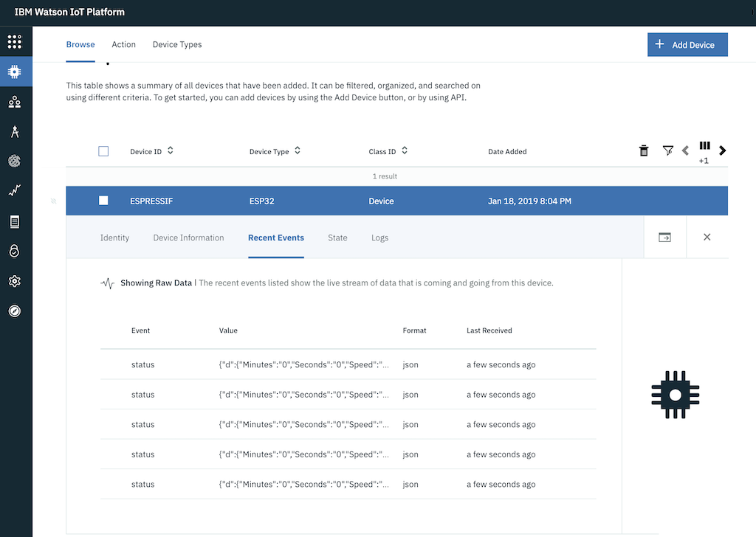The height and width of the screenshot is (537, 756).
Task: Open the first status event row
Action: (348, 364)
